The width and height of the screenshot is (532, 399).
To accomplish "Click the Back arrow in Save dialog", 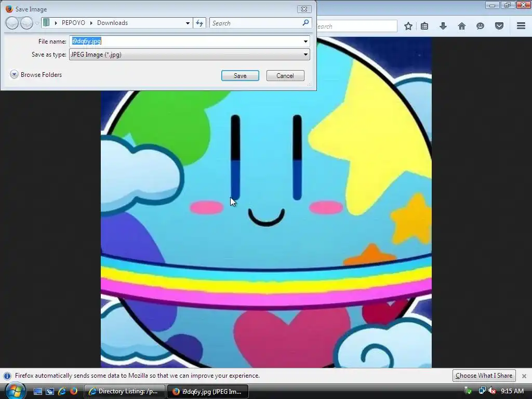I will pos(12,23).
